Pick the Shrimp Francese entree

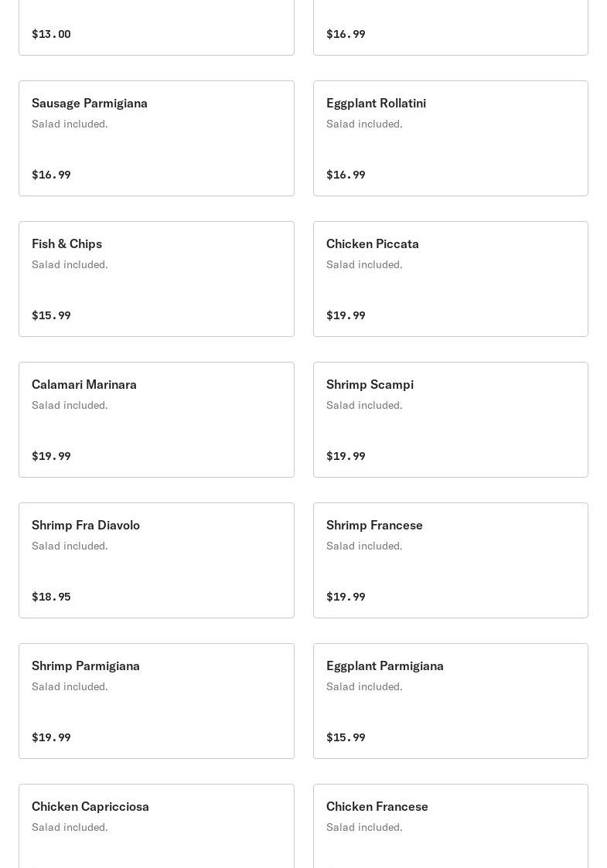coord(374,526)
